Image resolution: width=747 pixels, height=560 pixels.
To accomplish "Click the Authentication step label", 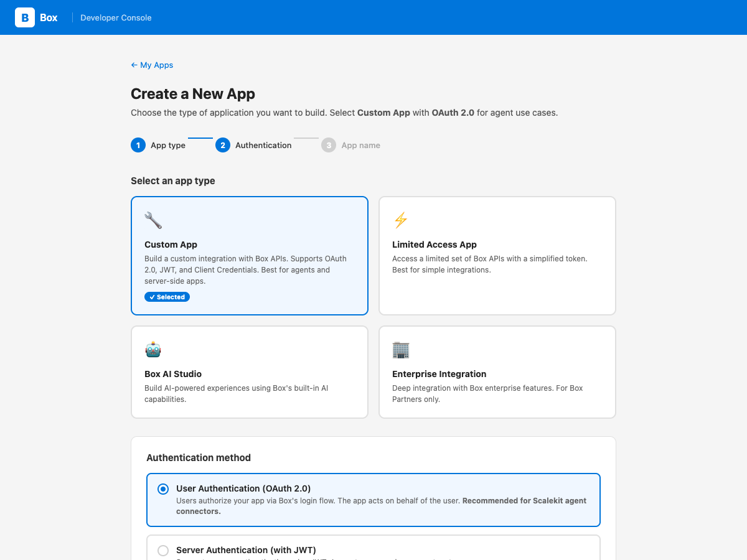I will coord(263,146).
